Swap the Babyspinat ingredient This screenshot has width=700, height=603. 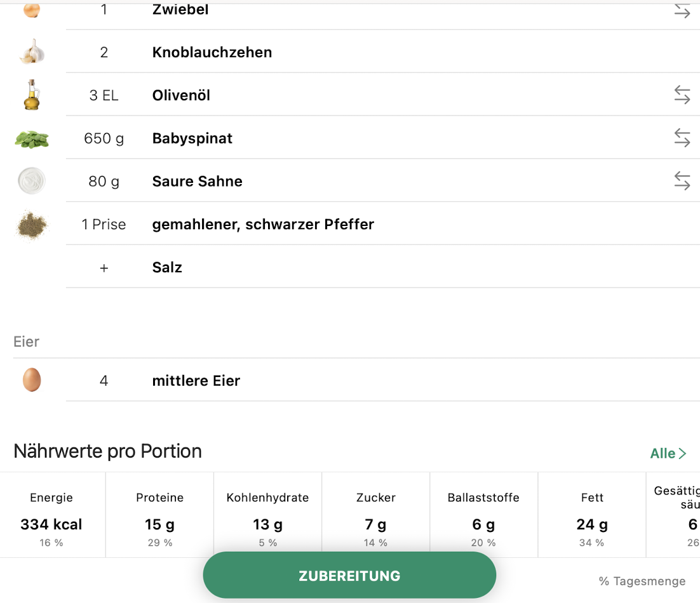click(682, 138)
